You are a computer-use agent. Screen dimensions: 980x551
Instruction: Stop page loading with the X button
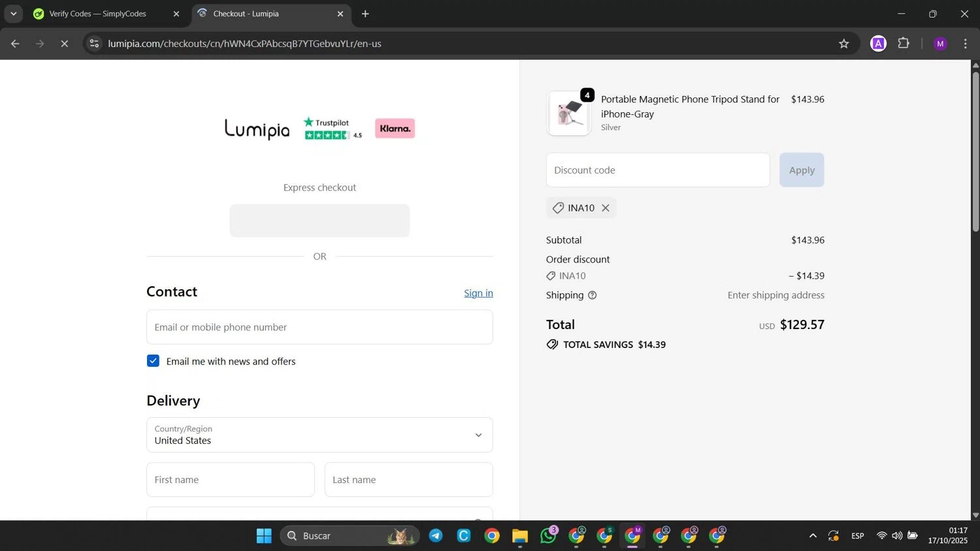click(64, 44)
